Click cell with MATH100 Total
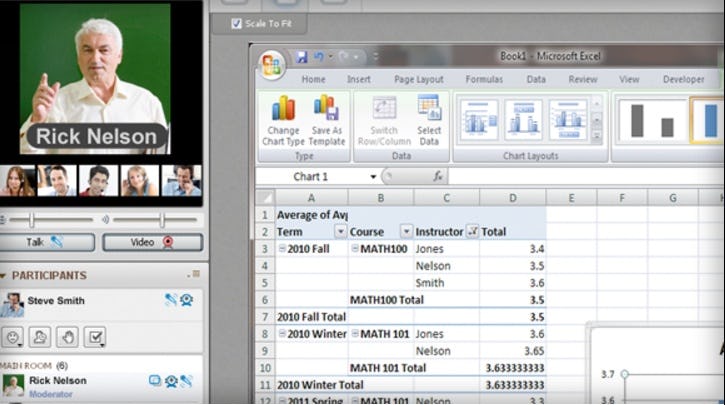 (387, 300)
